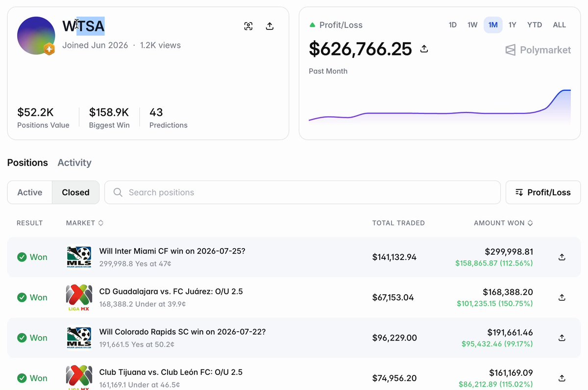Screen dimensions: 588x390
Task: Click the $191,661.46 amount won
Action: coord(510,332)
